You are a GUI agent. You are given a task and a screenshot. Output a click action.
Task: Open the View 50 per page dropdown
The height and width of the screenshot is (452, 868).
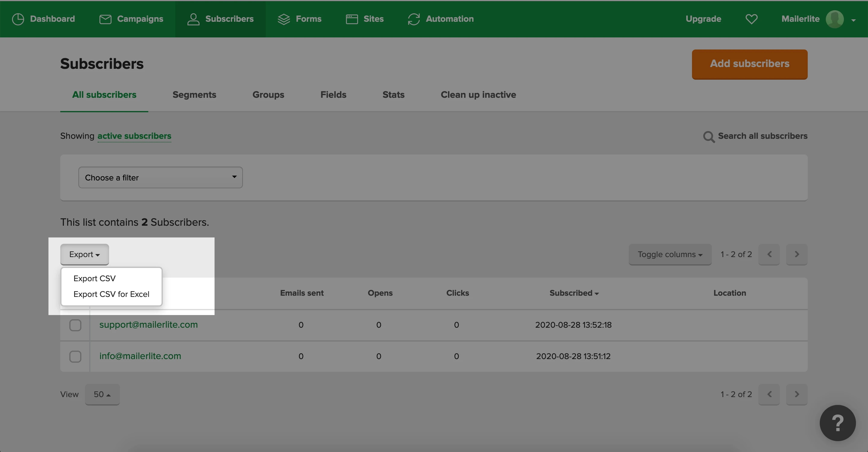tap(102, 394)
